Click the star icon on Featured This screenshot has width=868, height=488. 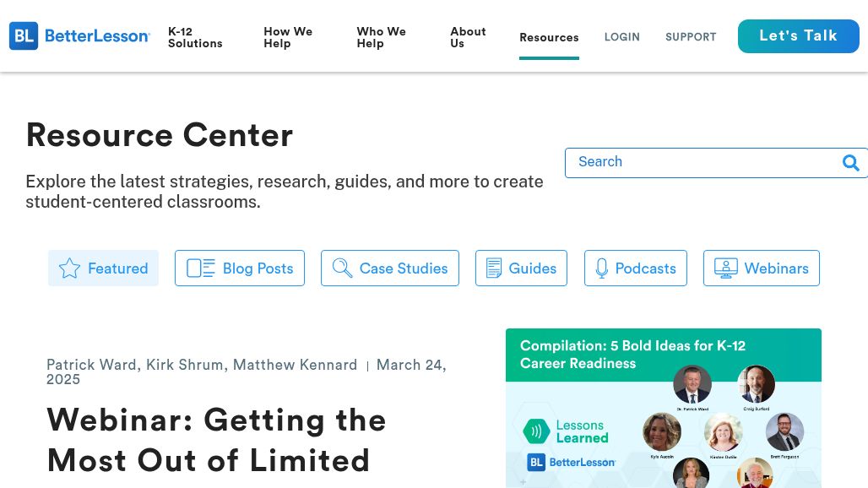70,268
